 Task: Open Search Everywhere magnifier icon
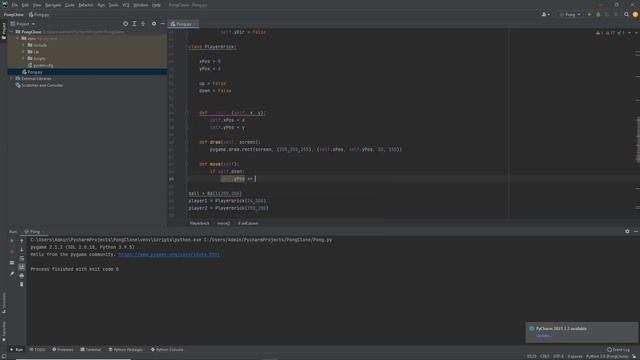(626, 14)
